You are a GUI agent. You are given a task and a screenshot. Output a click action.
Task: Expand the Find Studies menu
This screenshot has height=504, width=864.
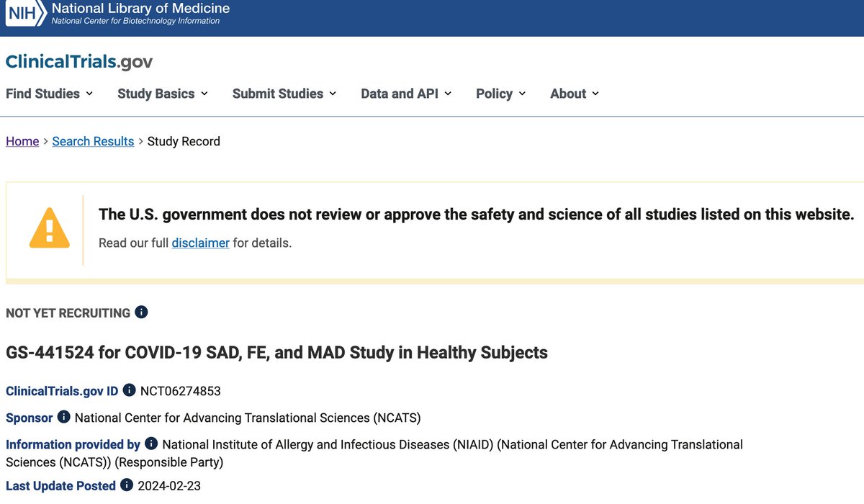tap(49, 94)
